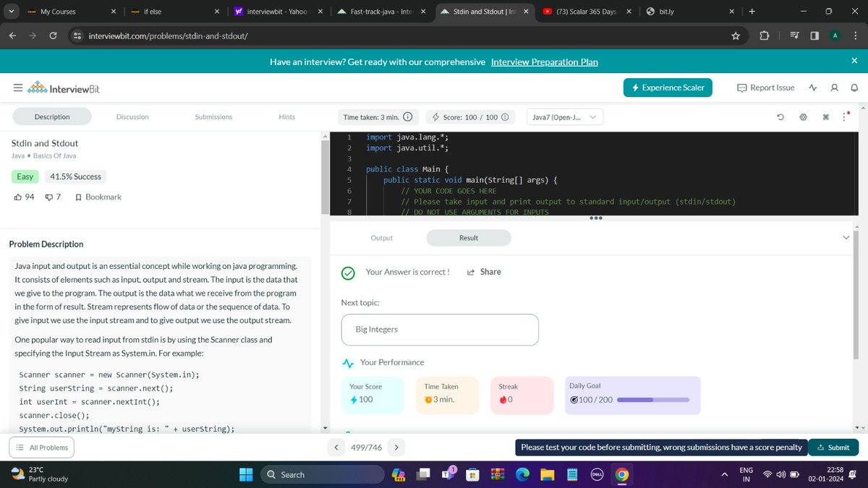This screenshot has height=488, width=868.
Task: Open File Explorer from taskbar
Action: [x=547, y=474]
